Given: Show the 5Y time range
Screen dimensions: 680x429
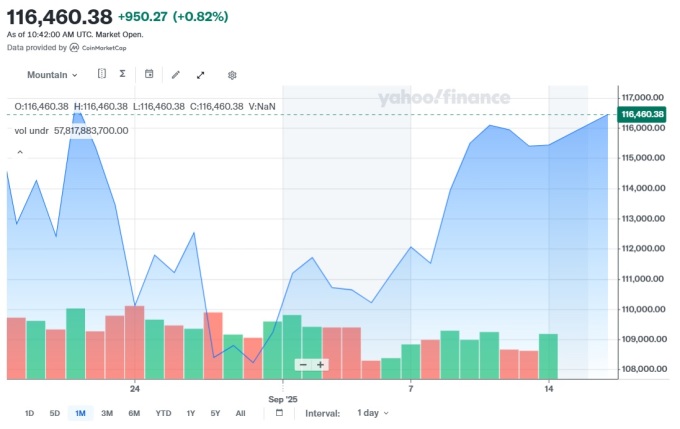Looking at the screenshot, I should pyautogui.click(x=215, y=413).
